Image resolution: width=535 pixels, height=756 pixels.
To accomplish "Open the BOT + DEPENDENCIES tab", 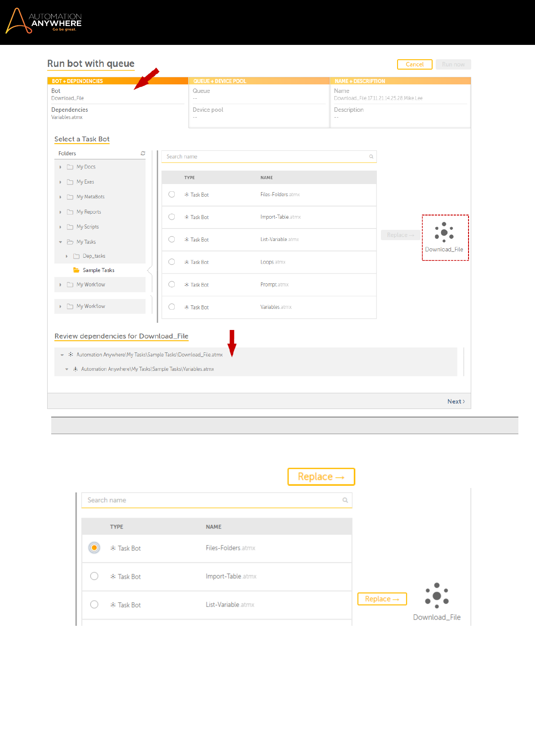I will (118, 81).
